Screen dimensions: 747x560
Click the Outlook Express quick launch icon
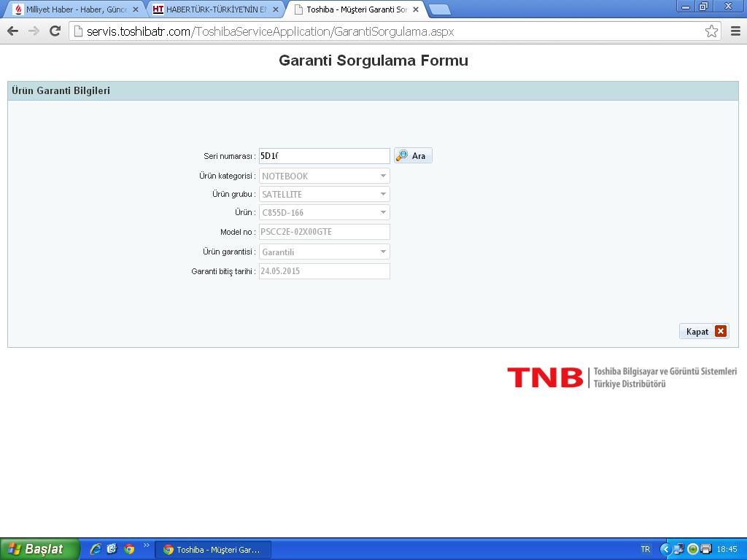112,549
